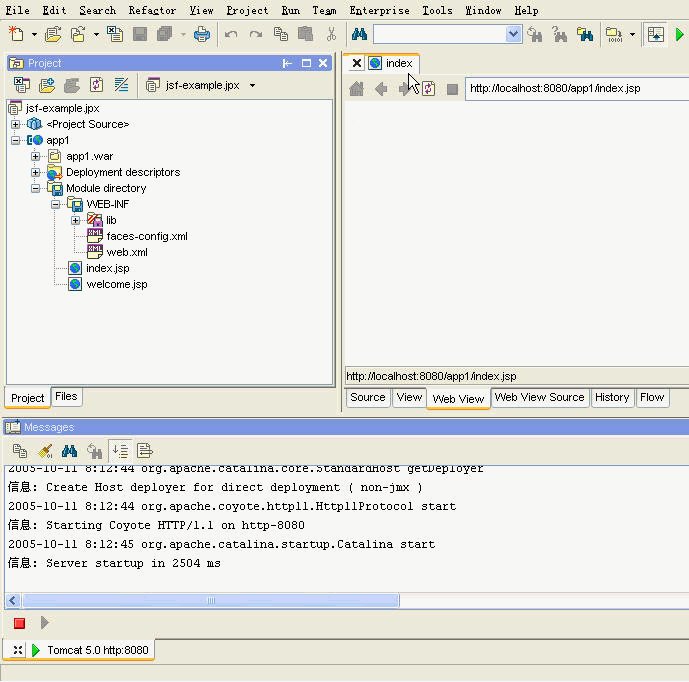
Task: Click the binoculars Find icon in main toolbar
Action: click(x=359, y=34)
